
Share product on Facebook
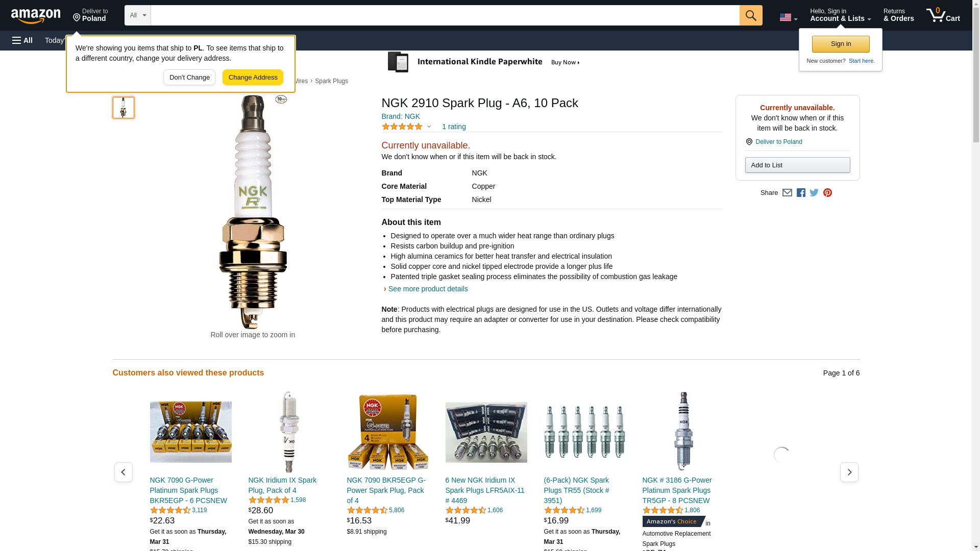pos(801,193)
